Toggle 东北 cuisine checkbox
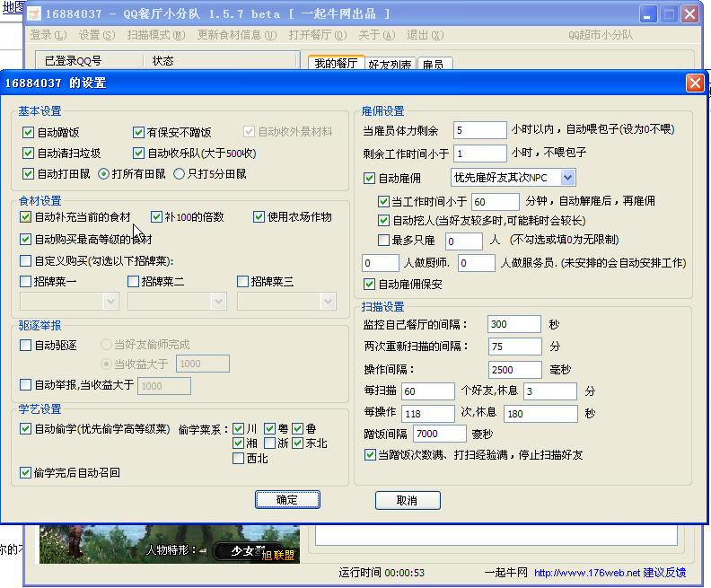Screen dimensions: 711x588 tap(297, 443)
